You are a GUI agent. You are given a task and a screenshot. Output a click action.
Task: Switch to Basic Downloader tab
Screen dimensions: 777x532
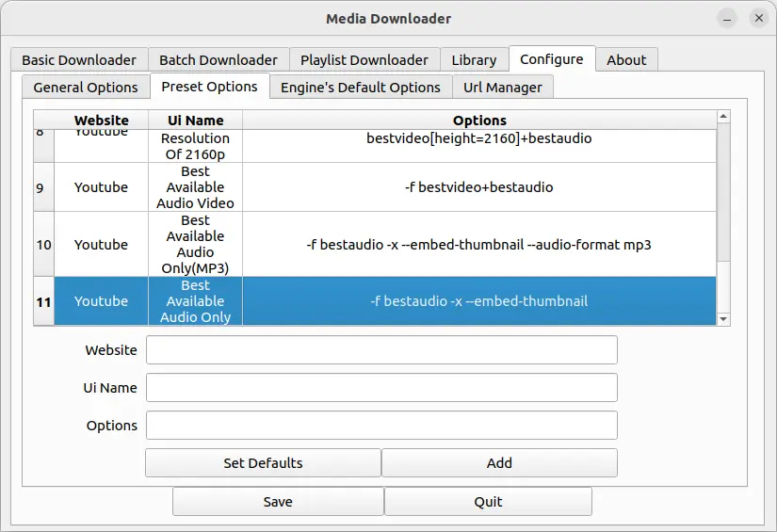point(79,59)
